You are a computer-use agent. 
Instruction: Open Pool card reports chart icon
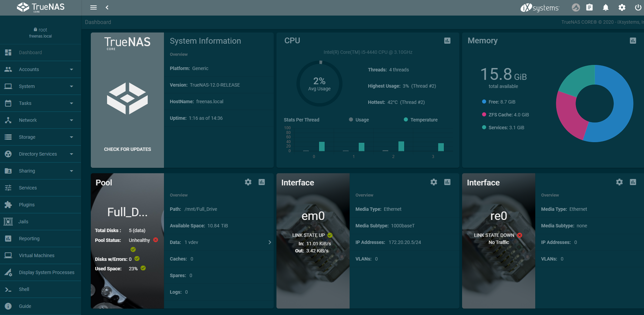click(262, 182)
